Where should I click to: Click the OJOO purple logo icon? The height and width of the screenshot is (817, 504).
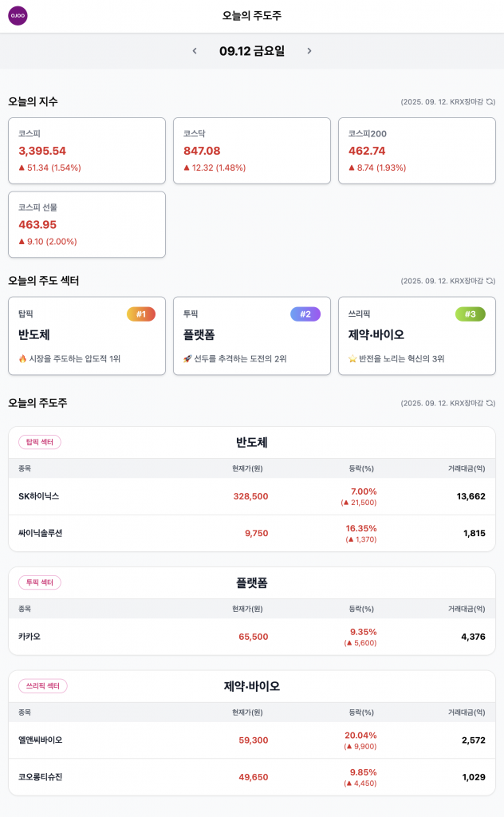click(18, 16)
